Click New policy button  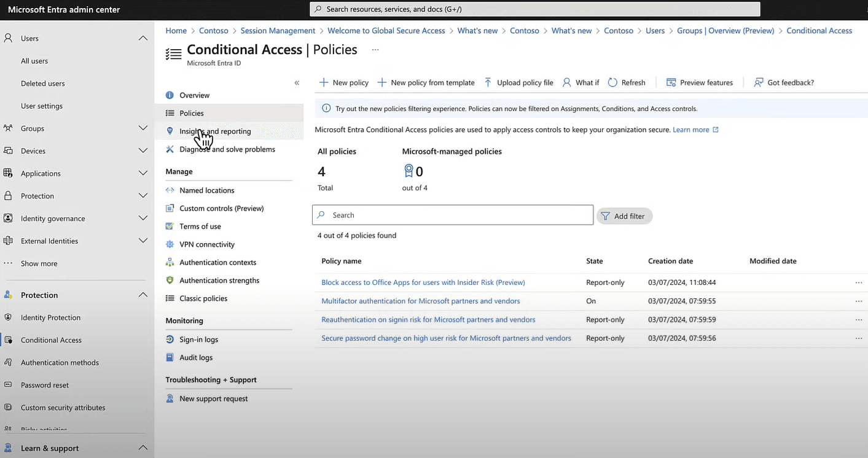point(344,82)
